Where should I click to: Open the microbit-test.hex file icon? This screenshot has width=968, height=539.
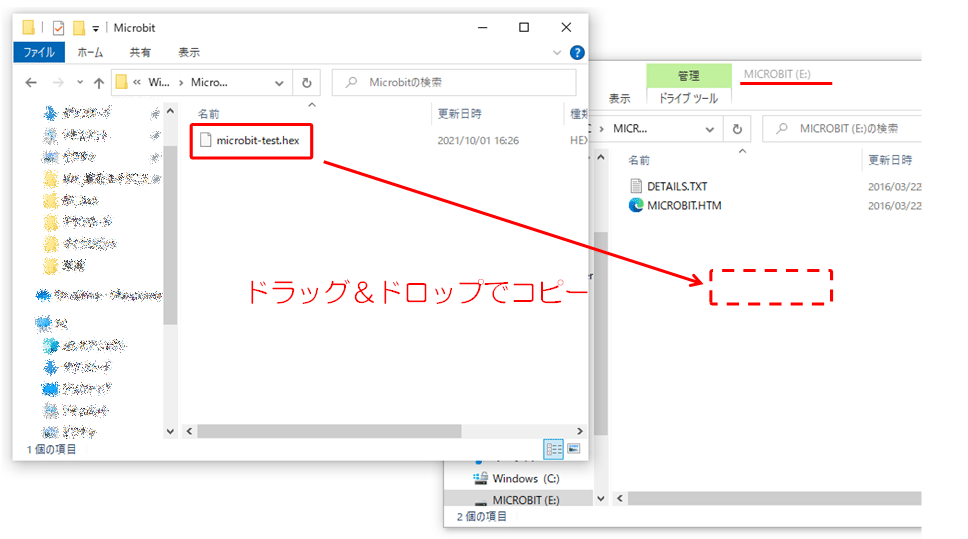click(206, 140)
